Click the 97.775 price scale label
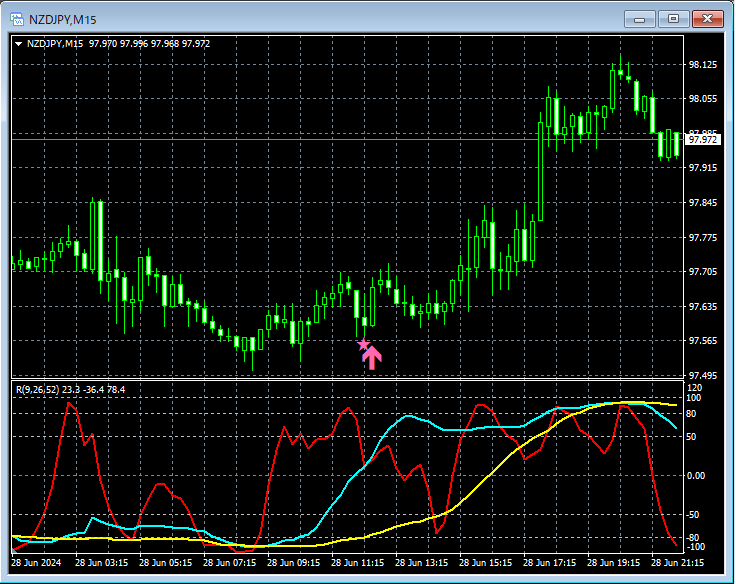The height and width of the screenshot is (584, 736). (703, 238)
